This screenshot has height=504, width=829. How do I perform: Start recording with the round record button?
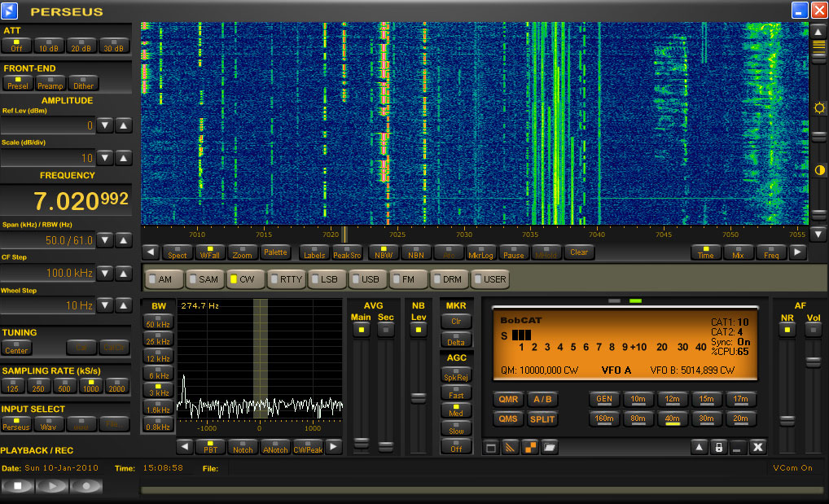pos(86,485)
